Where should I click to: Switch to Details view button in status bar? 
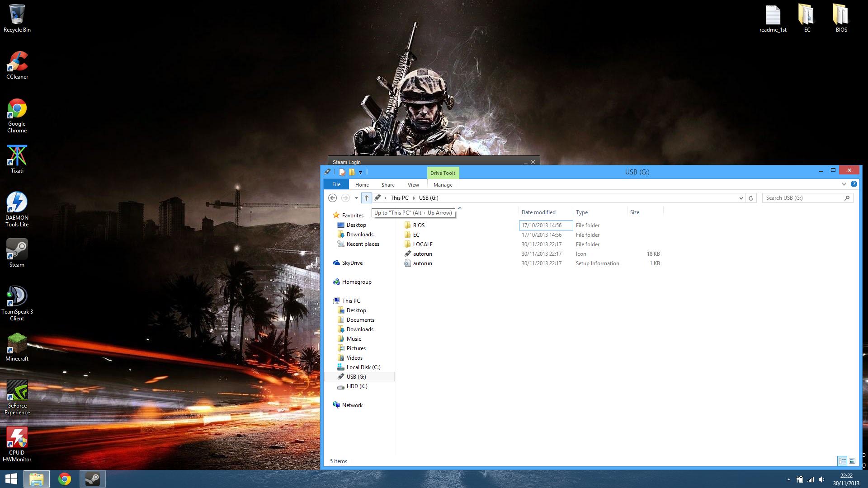point(842,461)
